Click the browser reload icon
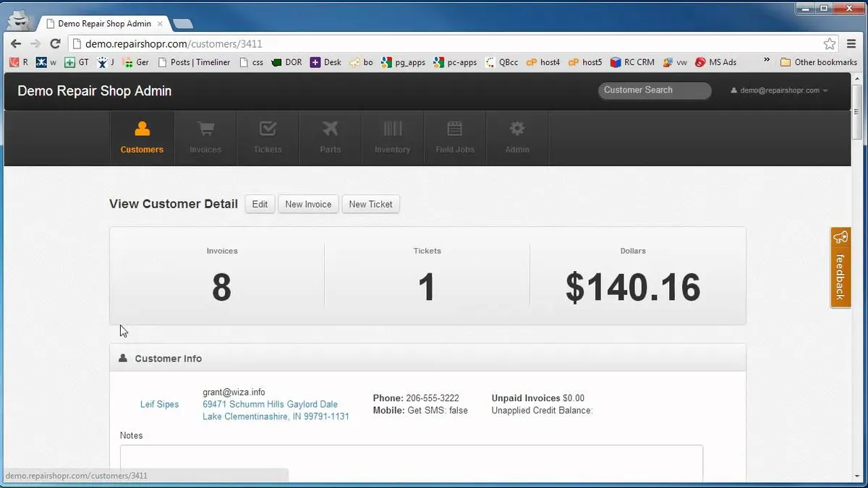Viewport: 868px width, 488px height. 54,44
